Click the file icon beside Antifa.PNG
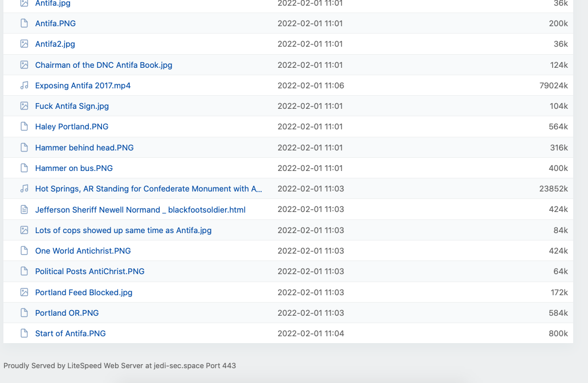 [24, 23]
